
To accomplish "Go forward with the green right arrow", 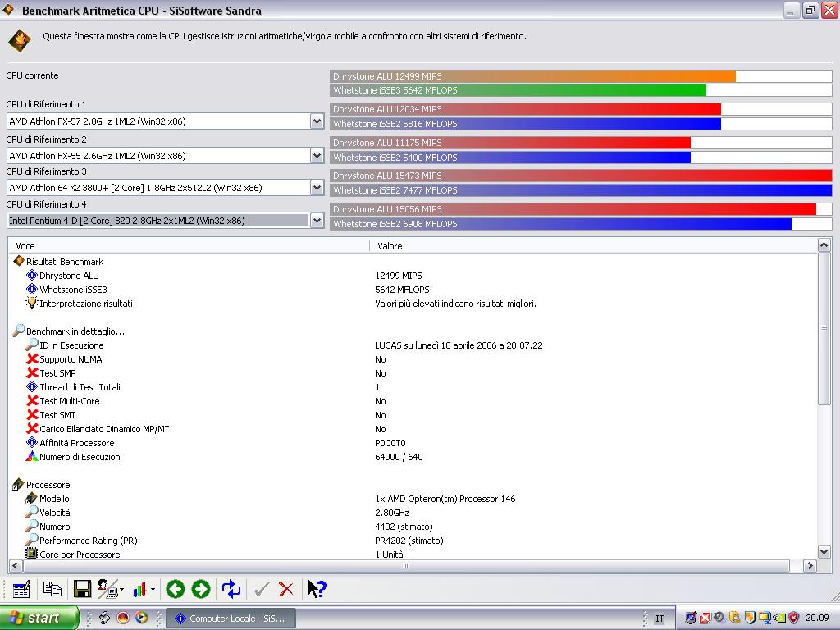I will (x=201, y=589).
